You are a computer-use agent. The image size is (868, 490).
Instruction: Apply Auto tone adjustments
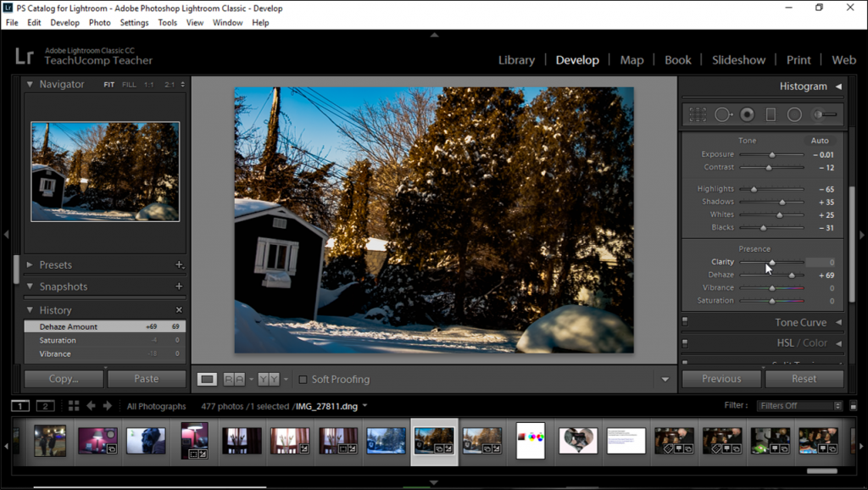pyautogui.click(x=819, y=140)
